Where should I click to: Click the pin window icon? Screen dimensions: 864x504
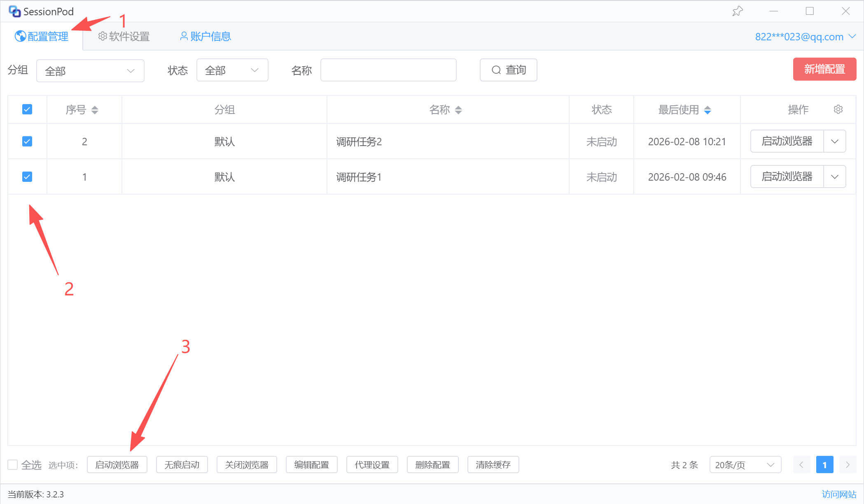[x=737, y=11]
